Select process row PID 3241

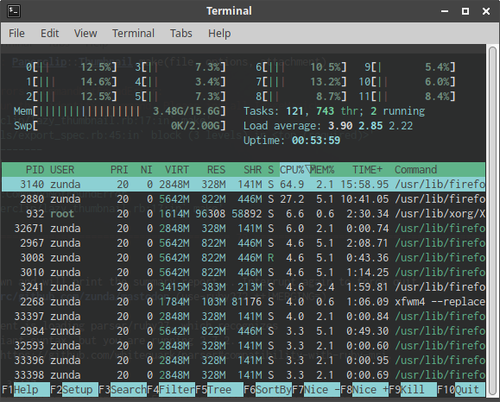coord(243,287)
